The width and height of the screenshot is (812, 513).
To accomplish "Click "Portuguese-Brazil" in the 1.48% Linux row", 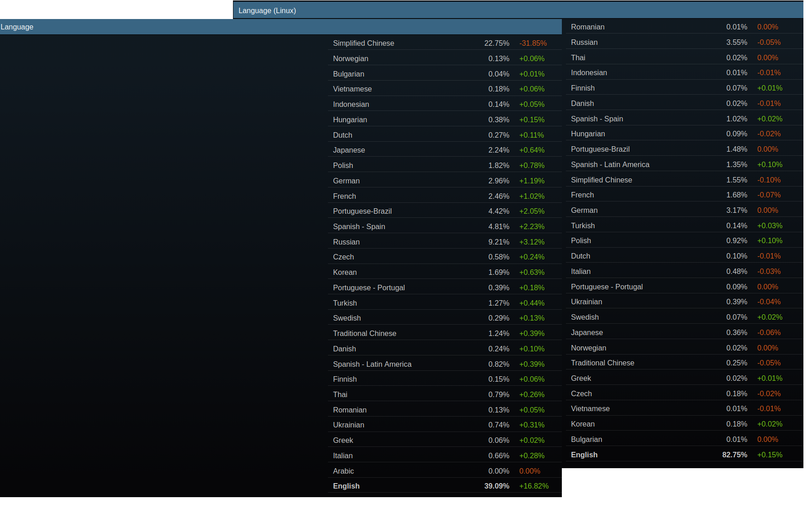I will [x=600, y=149].
